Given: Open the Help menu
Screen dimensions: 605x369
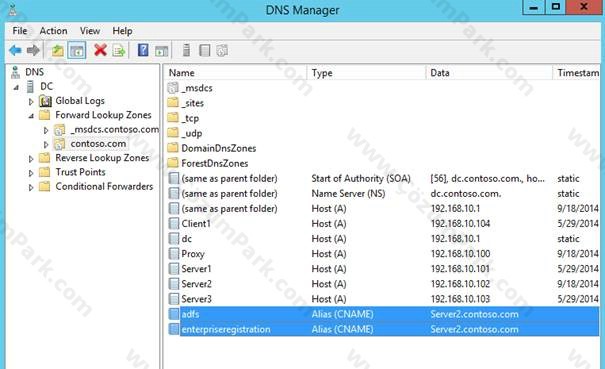Looking at the screenshot, I should point(122,31).
